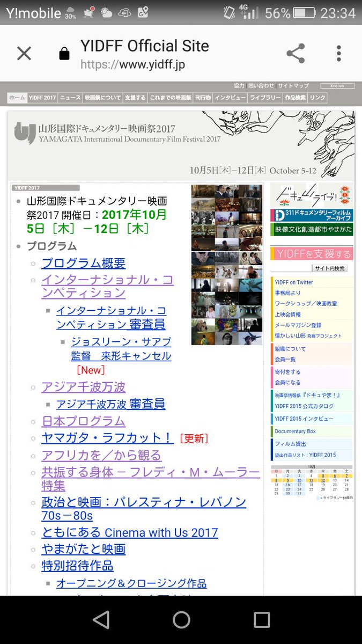Screen dimensions: 362x644
Task: Open 共振する身体 フレディ・M・ムーラー特集 link
Action: [150, 479]
